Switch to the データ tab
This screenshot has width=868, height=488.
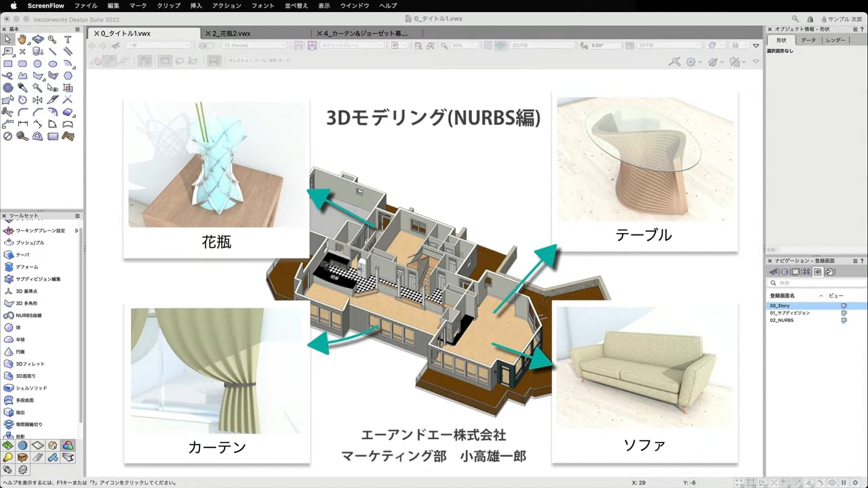click(808, 40)
